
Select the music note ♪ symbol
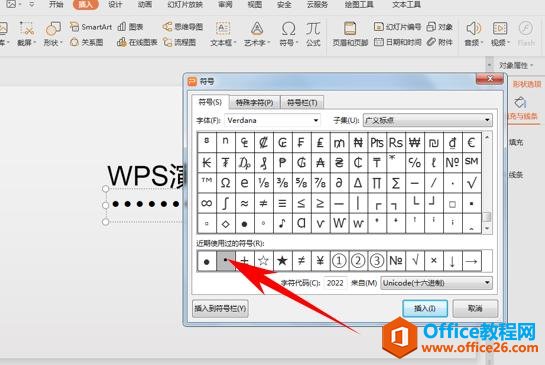pos(282,224)
